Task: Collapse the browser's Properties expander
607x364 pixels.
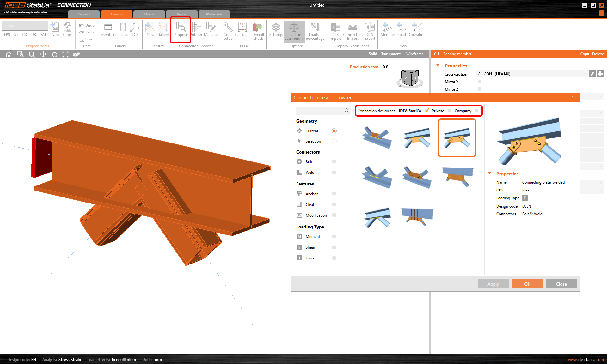Action: [489, 173]
